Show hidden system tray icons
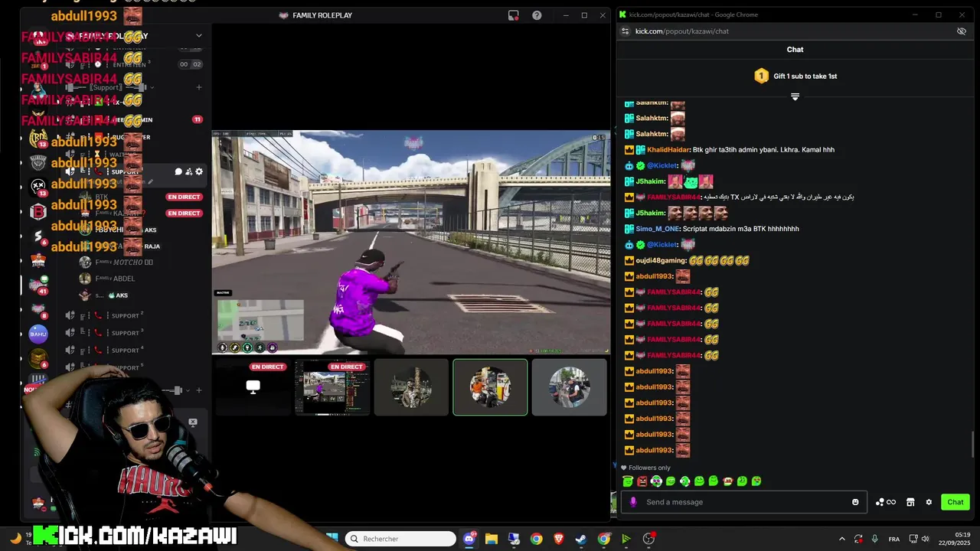 pyautogui.click(x=841, y=539)
